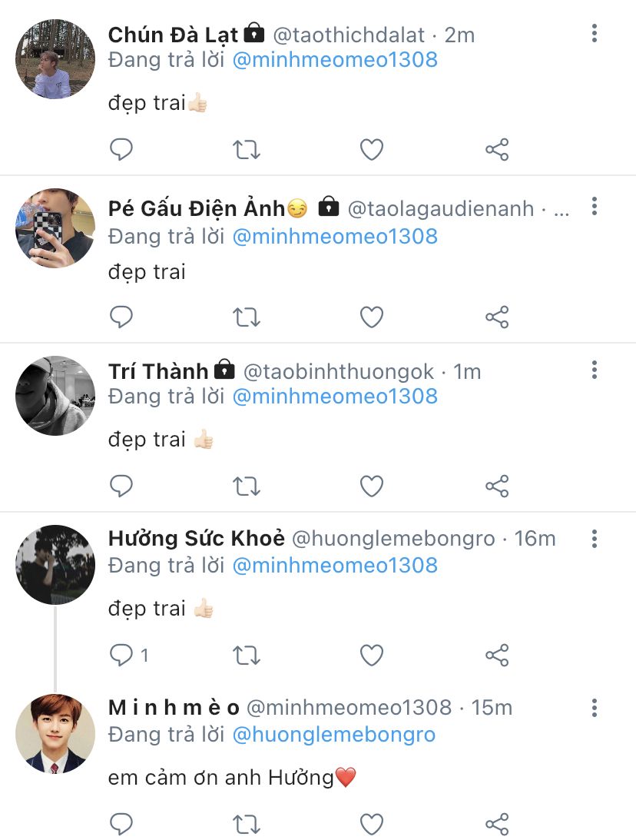The height and width of the screenshot is (840, 636).
Task: Open @minhmeomeo1308 mention in Chún Đà Lạt's reply
Action: pyautogui.click(x=335, y=59)
